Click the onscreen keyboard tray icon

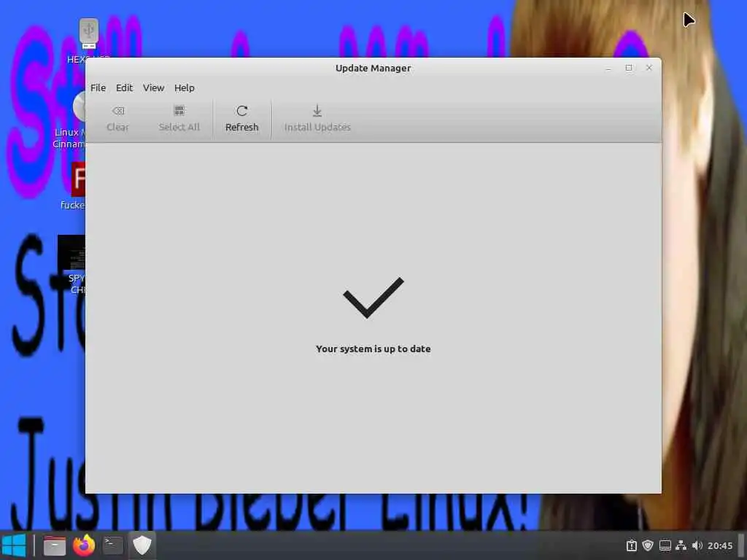pyautogui.click(x=665, y=545)
